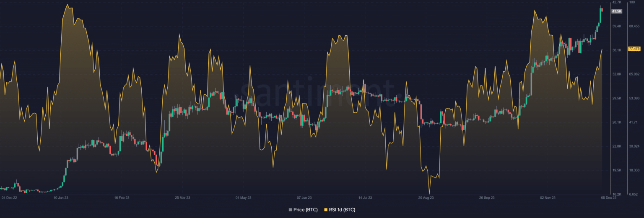
Task: Click the 25 Mar 23 axis date
Action: [182, 197]
